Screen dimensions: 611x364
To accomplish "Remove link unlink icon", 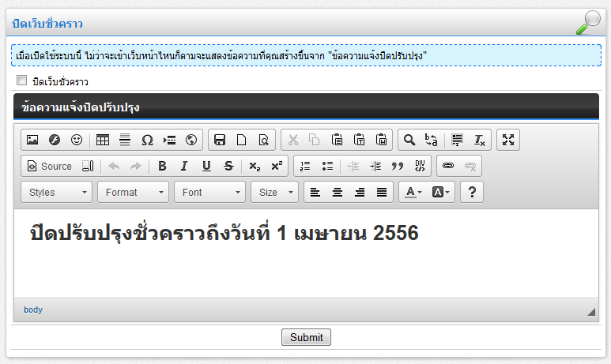I will (x=470, y=167).
